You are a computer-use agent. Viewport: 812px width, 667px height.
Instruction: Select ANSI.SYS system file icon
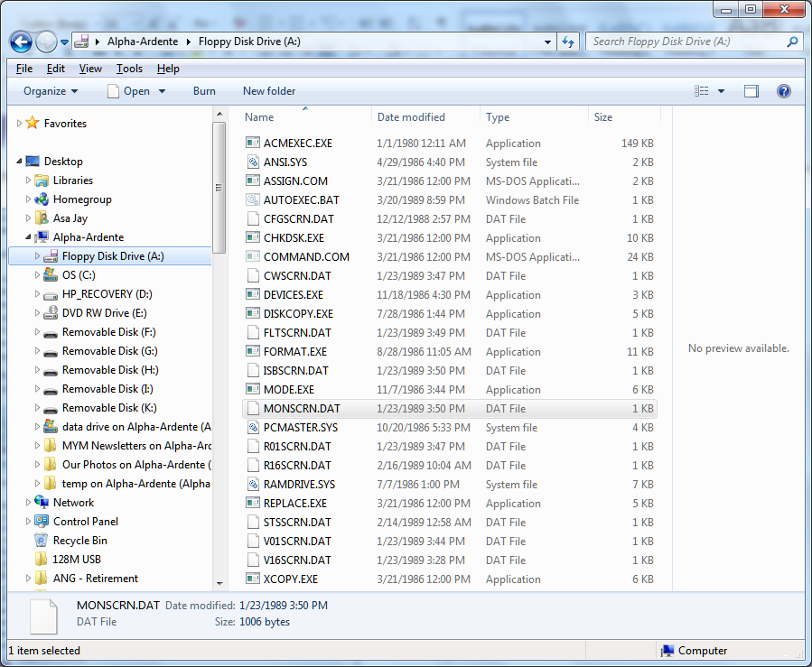[253, 162]
